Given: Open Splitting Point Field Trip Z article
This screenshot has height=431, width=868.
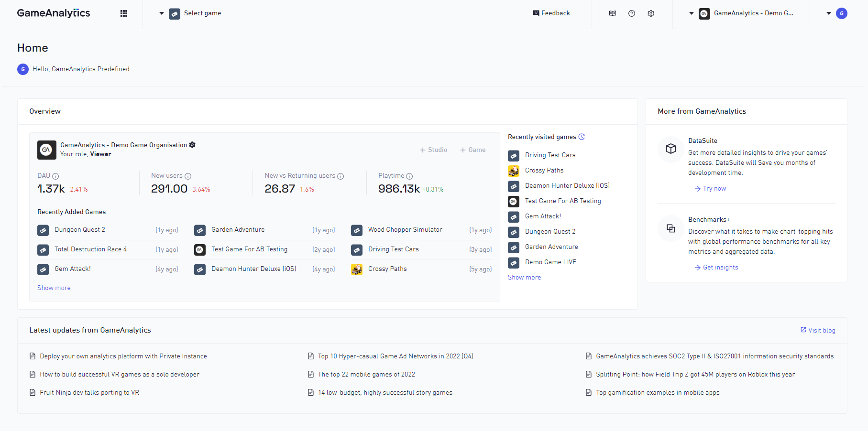Looking at the screenshot, I should tap(695, 375).
